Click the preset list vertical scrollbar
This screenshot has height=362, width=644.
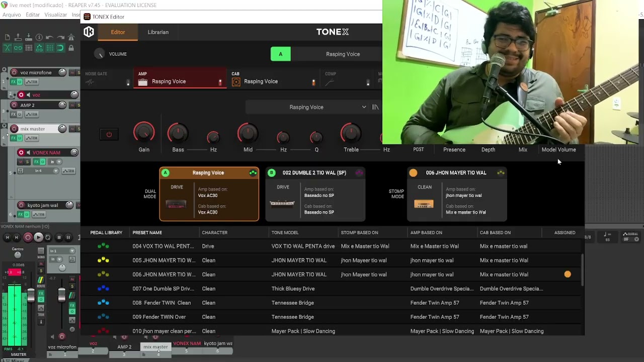[583, 269]
